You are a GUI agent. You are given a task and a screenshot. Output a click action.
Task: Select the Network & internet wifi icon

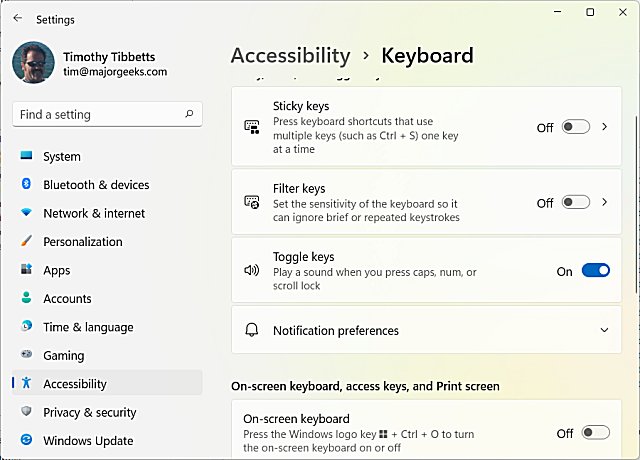(x=26, y=213)
